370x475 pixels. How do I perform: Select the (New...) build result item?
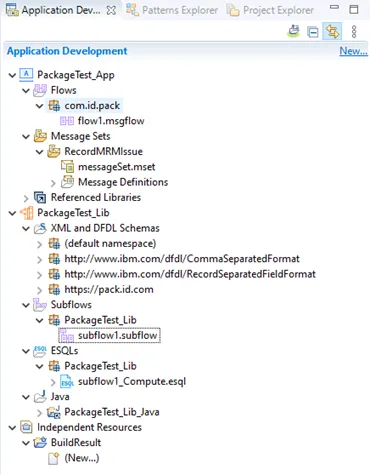pyautogui.click(x=82, y=458)
